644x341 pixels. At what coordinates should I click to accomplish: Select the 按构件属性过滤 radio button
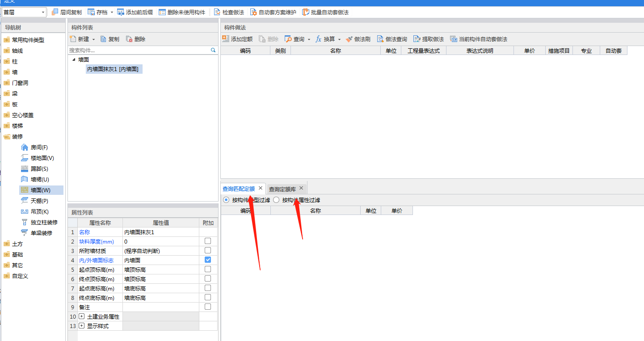(x=276, y=200)
